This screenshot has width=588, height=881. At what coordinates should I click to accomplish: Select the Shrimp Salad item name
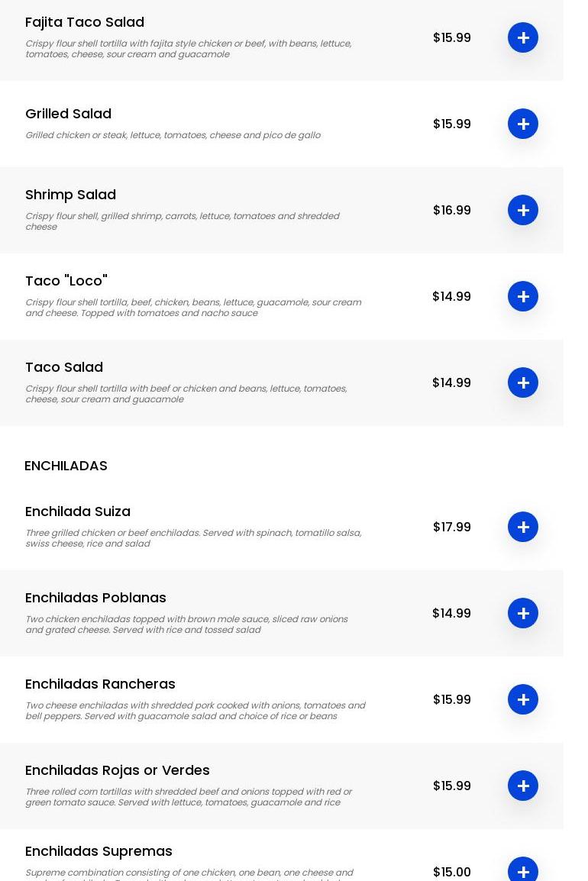tap(70, 195)
